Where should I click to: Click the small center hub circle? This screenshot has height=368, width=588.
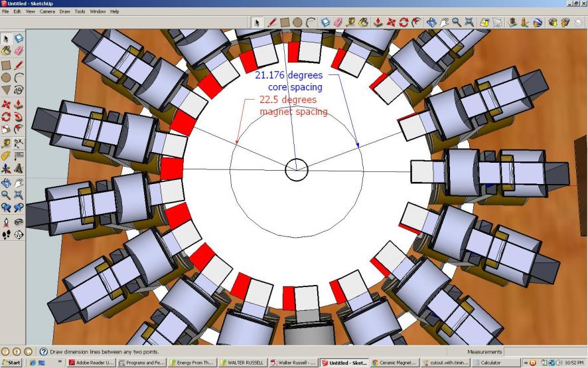(297, 170)
